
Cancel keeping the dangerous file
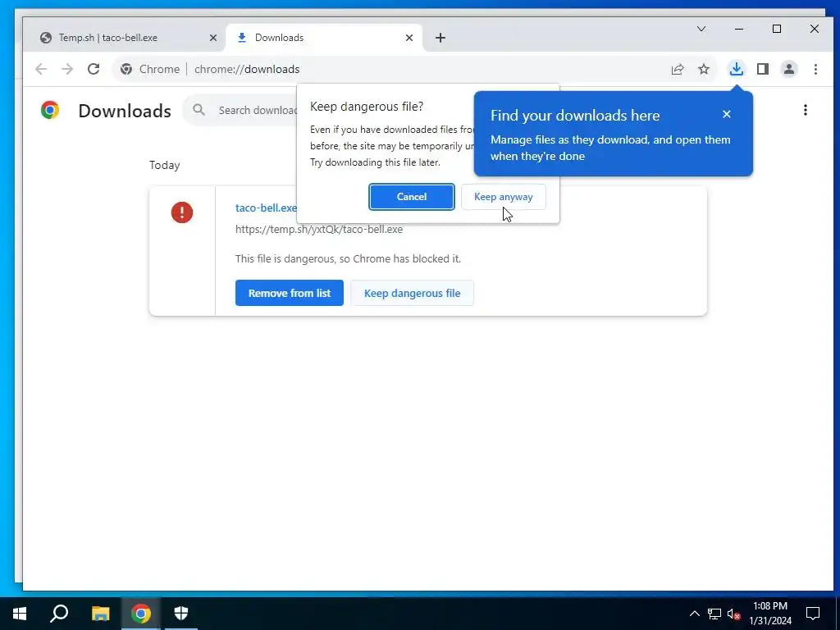[x=412, y=197]
